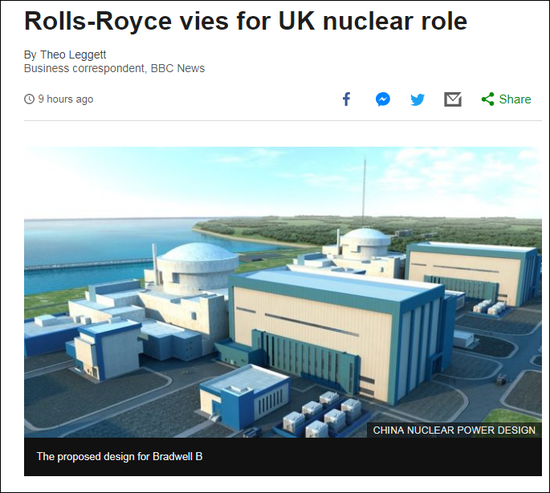Click image credit 'CHINA NUCLEAR POWER DESIGN'
The height and width of the screenshot is (493, 550).
454,430
